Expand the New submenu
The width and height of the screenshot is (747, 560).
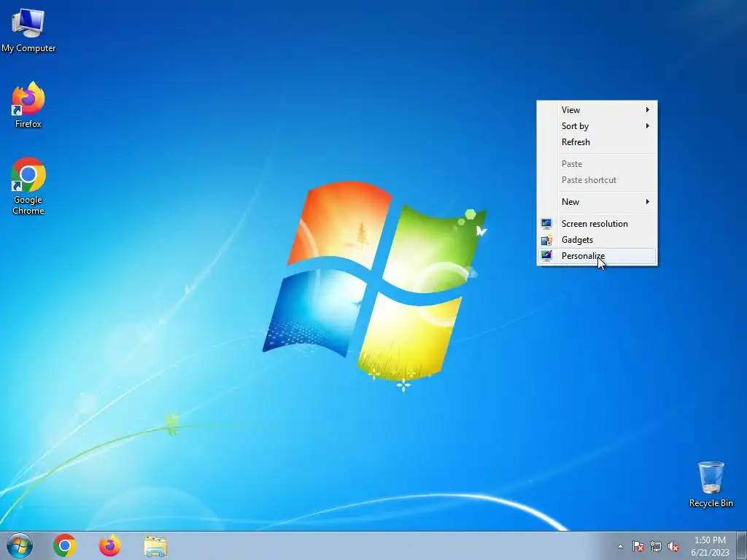597,202
